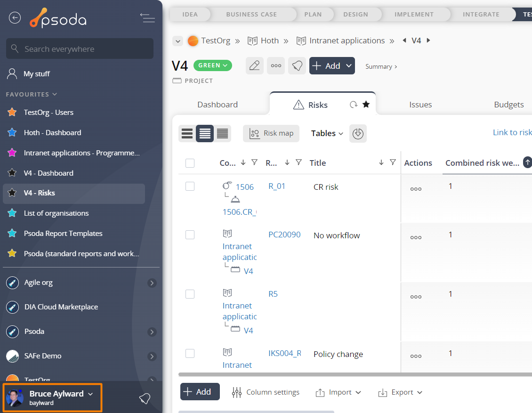Select the BUSINESS CASE lifecycle stage

[x=251, y=14]
